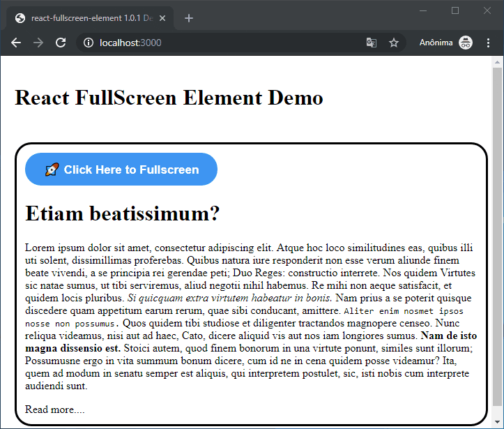
Task: Select the react-fullscreen-element 1.0.1 tab
Action: click(x=90, y=18)
